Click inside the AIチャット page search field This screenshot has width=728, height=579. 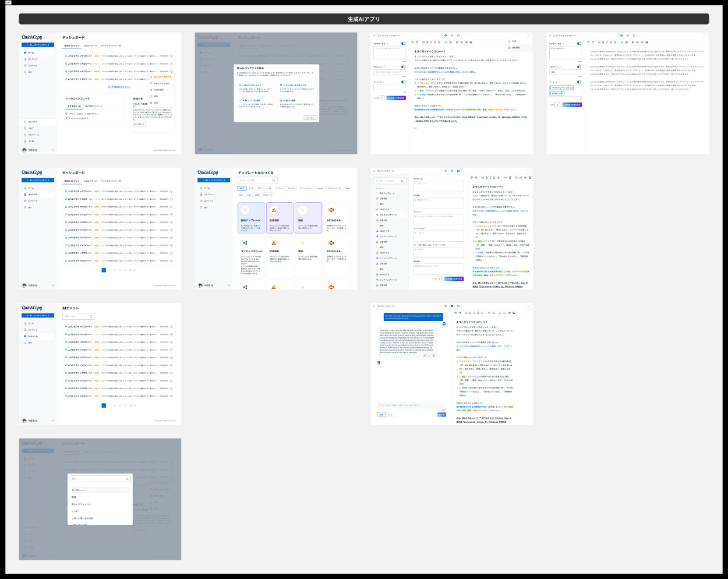[x=76, y=316]
